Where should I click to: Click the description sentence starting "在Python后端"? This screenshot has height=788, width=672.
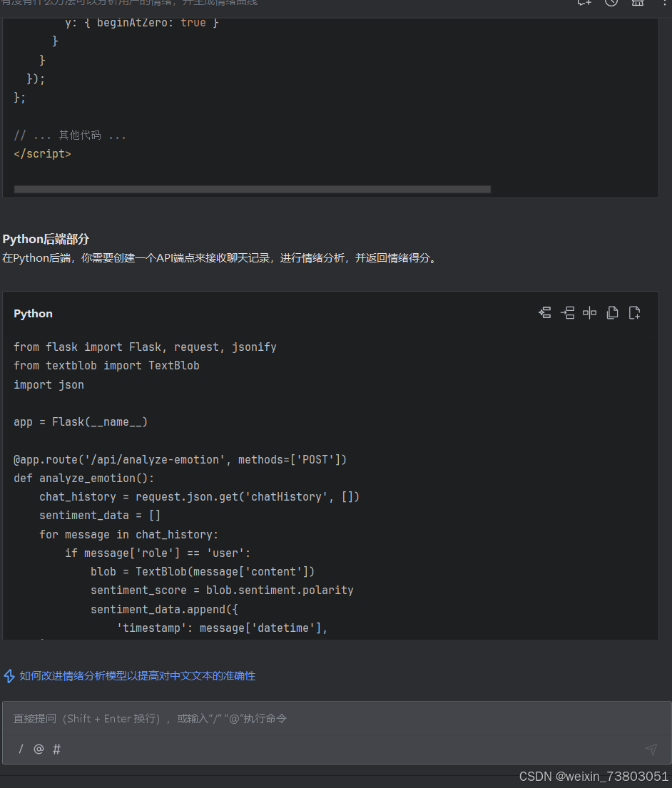pos(221,258)
